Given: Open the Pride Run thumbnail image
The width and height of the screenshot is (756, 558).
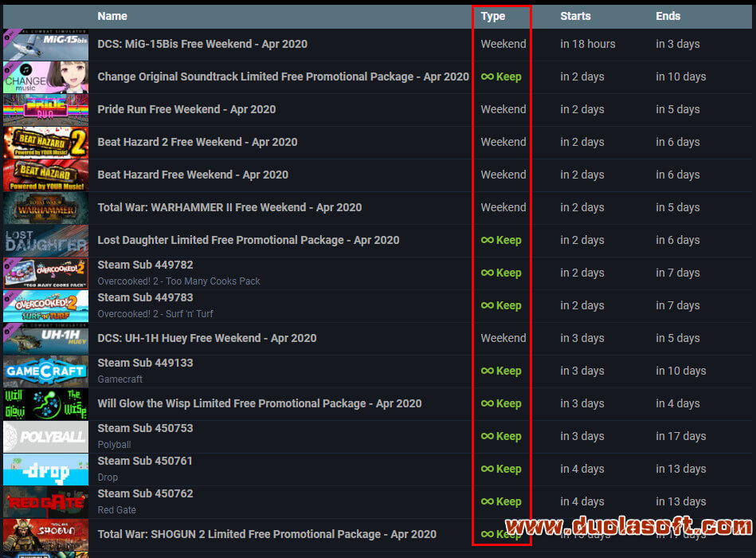Looking at the screenshot, I should tap(45, 110).
